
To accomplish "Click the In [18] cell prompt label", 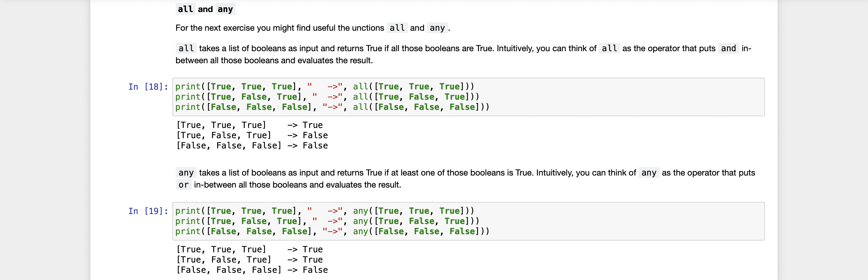I will (148, 86).
